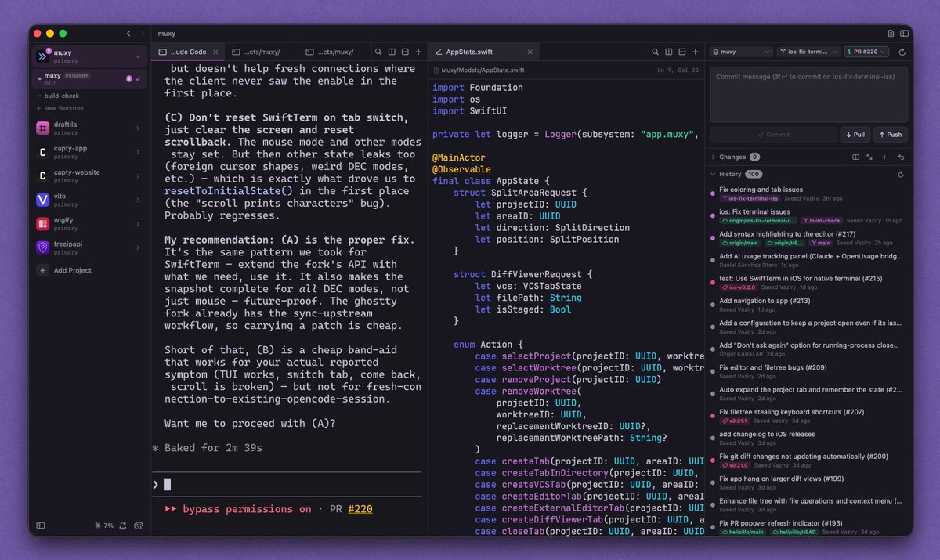Click the Push button
Viewport: 940px width, 560px height.
click(891, 135)
